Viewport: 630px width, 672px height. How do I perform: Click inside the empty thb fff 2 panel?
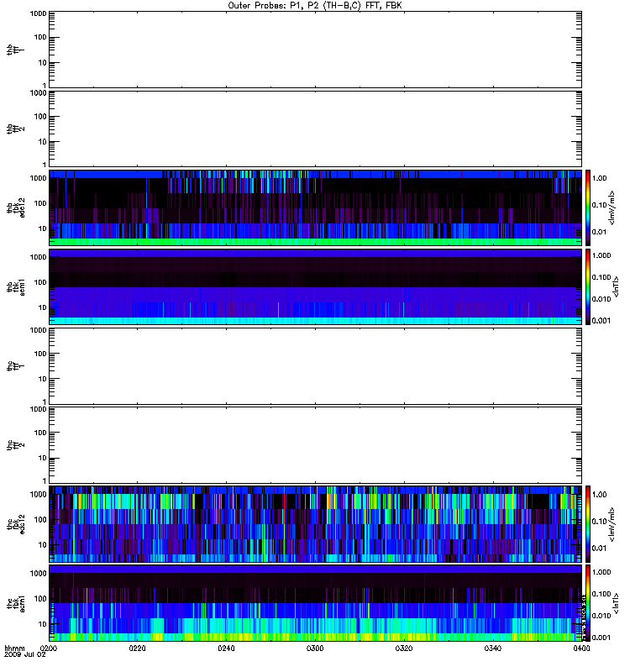315,129
